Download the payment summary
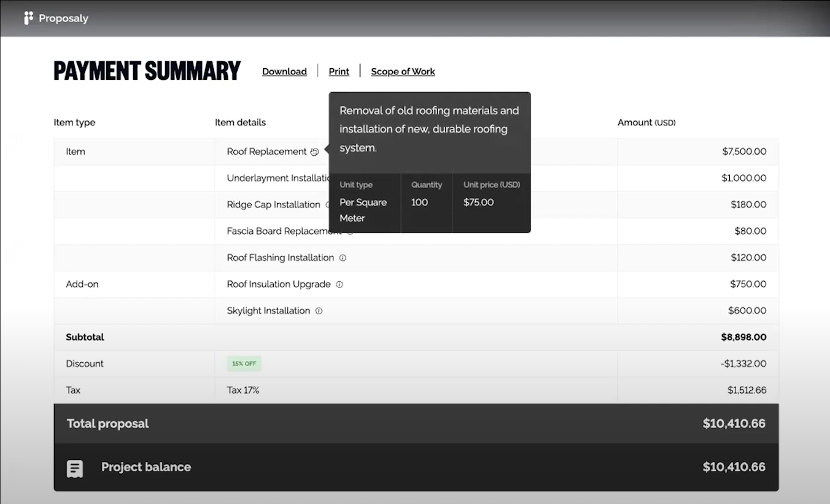The image size is (830, 504). tap(284, 71)
